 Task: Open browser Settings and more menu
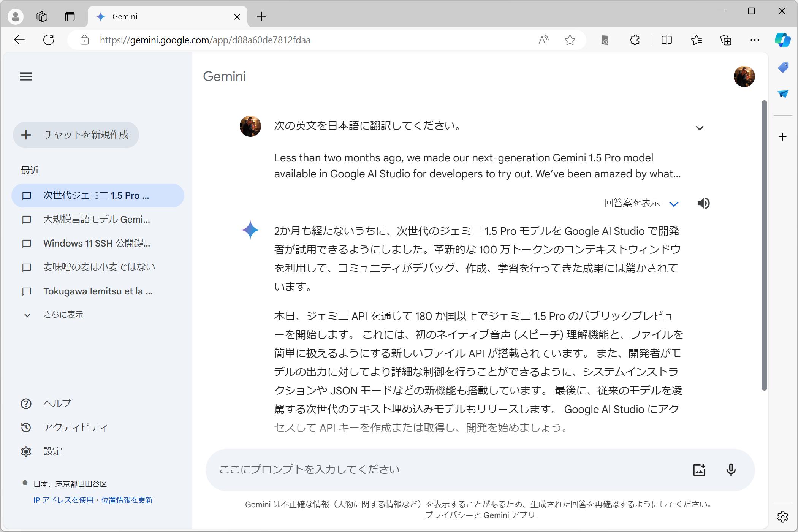[x=755, y=40]
